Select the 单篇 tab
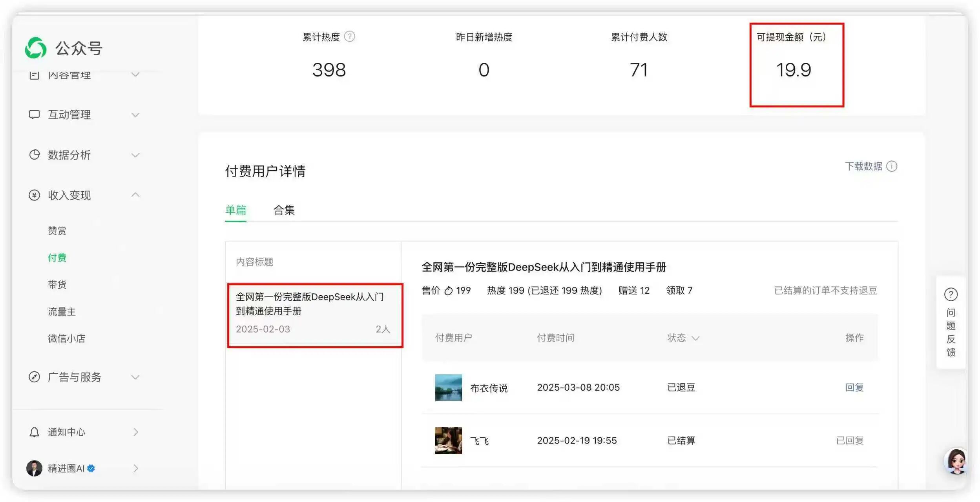This screenshot has width=980, height=502. tap(235, 210)
